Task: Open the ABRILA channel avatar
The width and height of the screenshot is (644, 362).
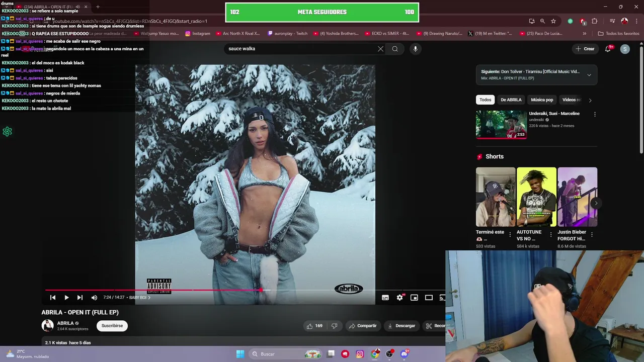Action: [x=47, y=326]
